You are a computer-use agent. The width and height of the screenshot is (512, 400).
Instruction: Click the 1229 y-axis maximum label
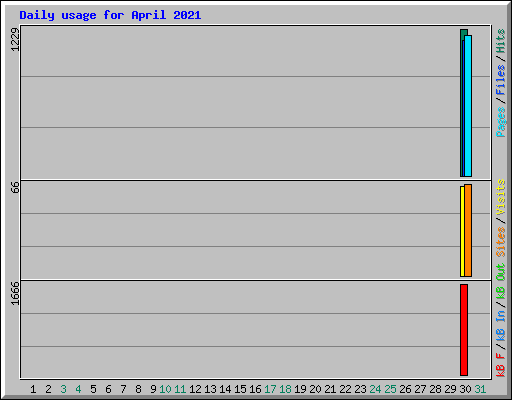[x=15, y=40]
